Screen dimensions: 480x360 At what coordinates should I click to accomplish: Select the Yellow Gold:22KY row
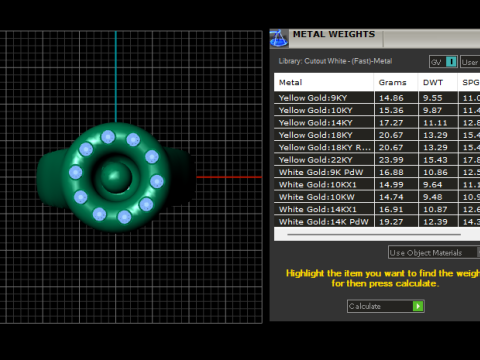[x=377, y=160]
